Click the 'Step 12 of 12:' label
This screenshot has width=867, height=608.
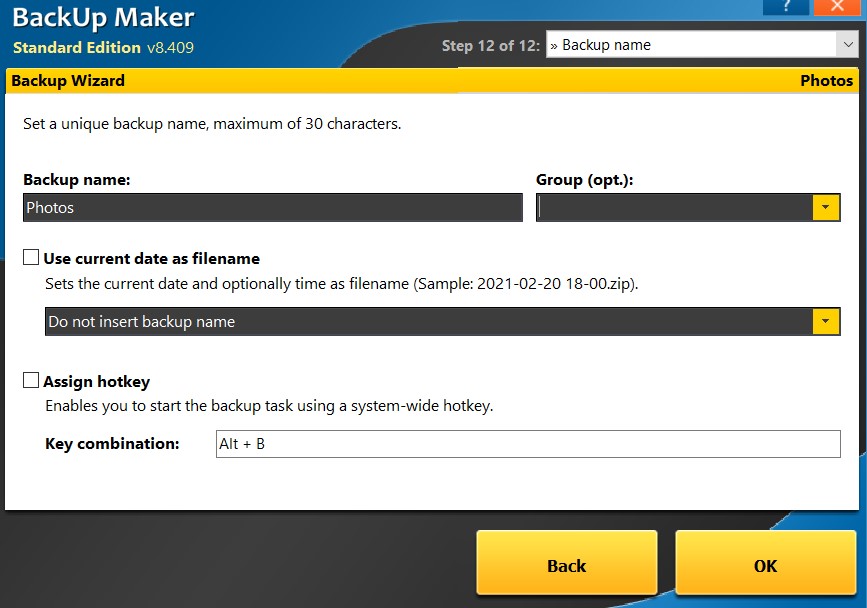[x=490, y=45]
